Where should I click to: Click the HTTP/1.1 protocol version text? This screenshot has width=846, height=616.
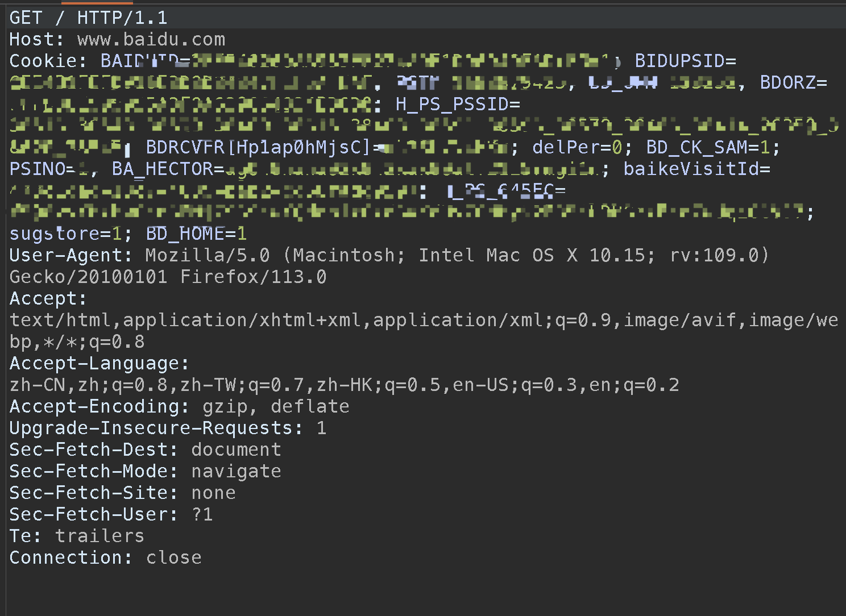click(122, 18)
